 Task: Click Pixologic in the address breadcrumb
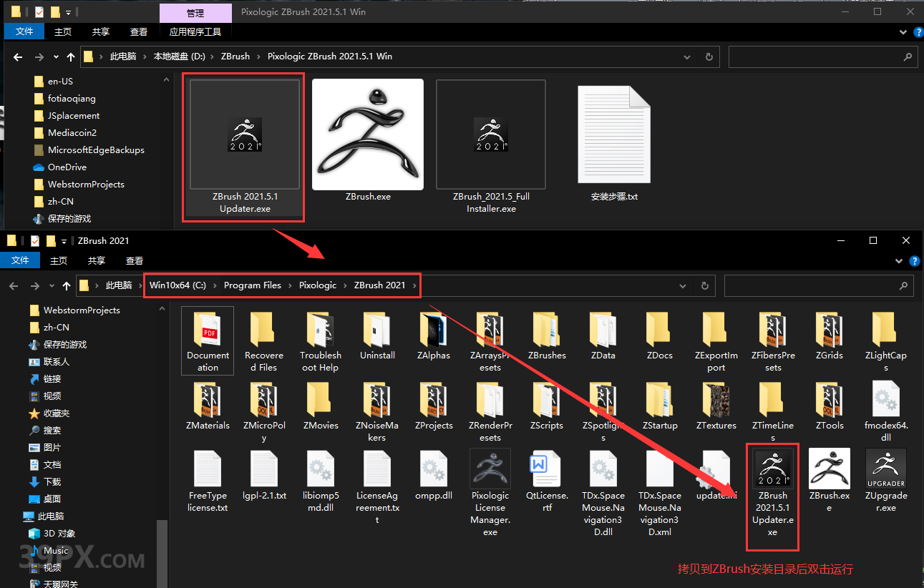318,285
